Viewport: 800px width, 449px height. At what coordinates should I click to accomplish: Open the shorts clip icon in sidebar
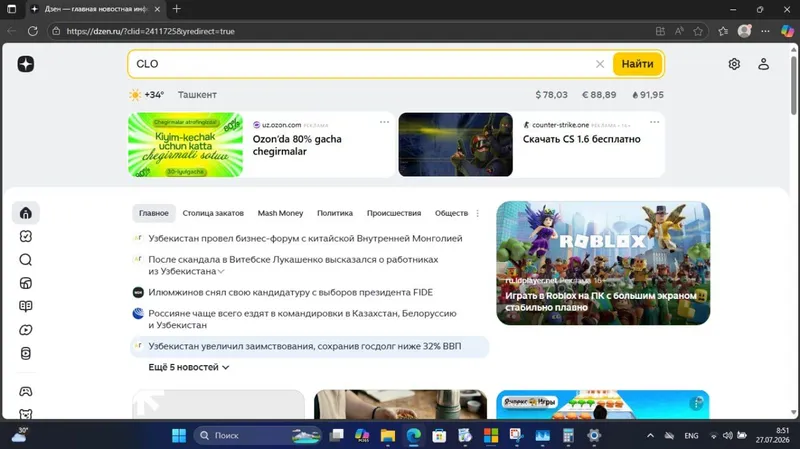pos(26,354)
